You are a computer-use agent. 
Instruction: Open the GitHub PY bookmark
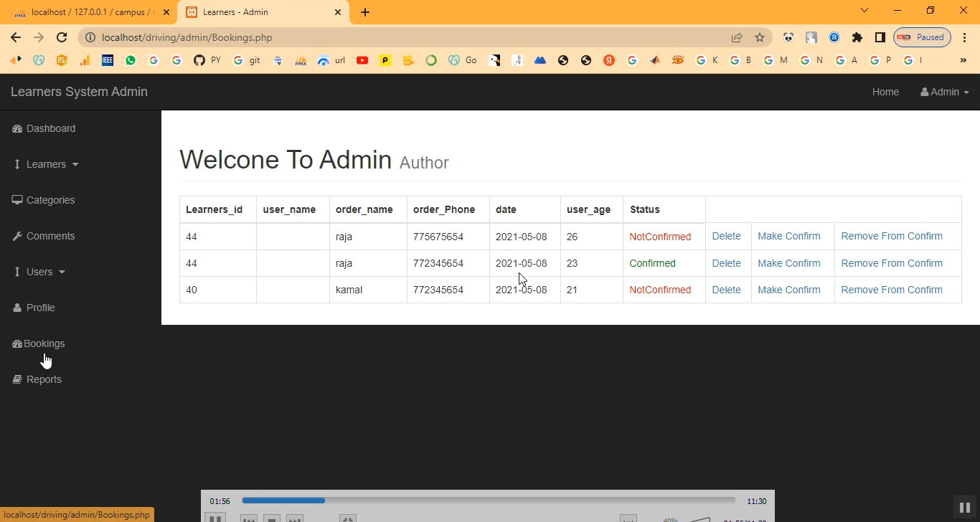[207, 61]
